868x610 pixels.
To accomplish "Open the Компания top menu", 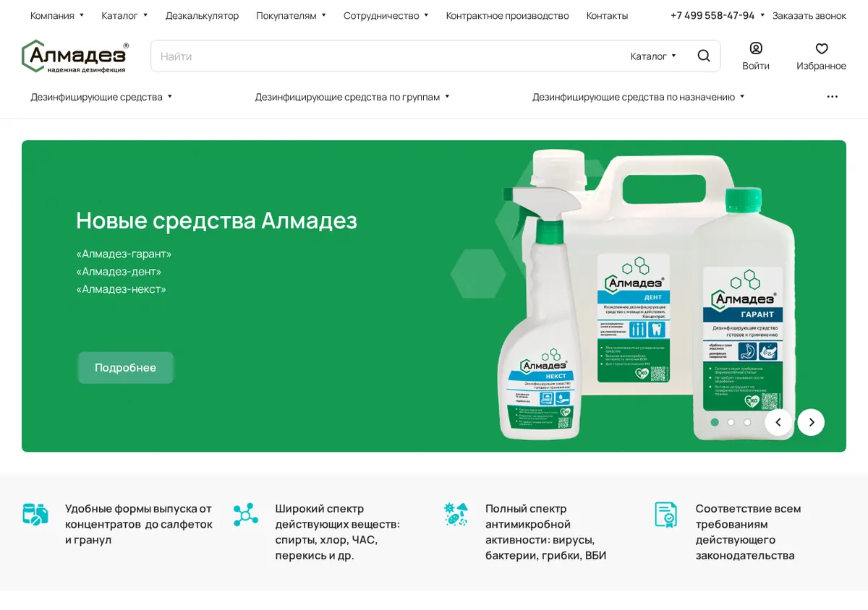I will tap(57, 15).
